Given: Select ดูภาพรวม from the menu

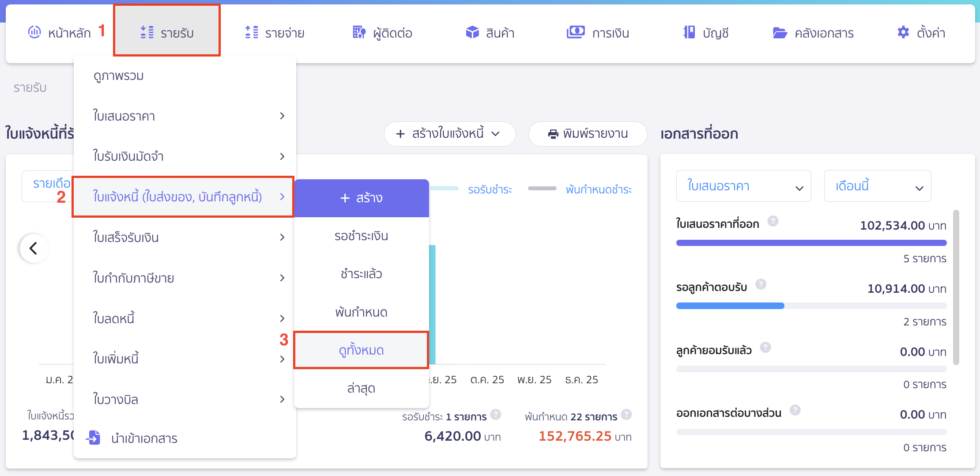Looking at the screenshot, I should [118, 76].
